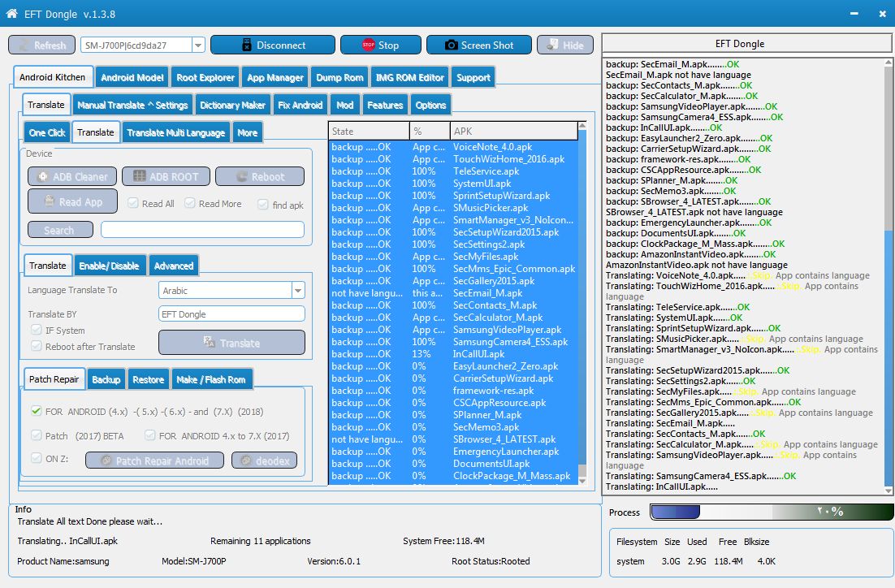The image size is (895, 588).
Task: Select the InCallUI.apk row
Action: pyautogui.click(x=454, y=354)
